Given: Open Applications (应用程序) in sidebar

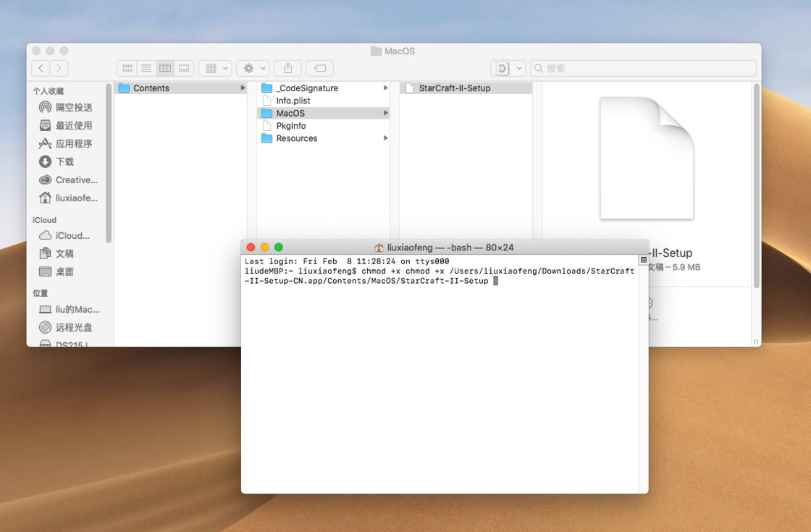Looking at the screenshot, I should [73, 143].
